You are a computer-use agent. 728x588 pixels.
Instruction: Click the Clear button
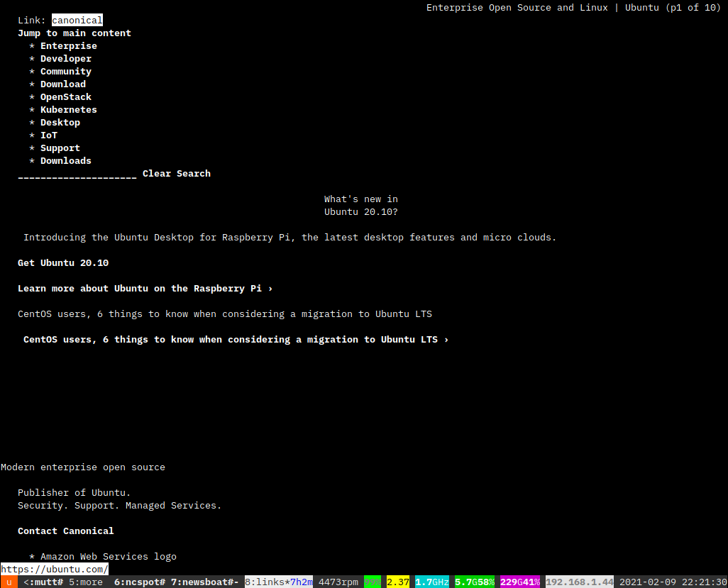[157, 174]
